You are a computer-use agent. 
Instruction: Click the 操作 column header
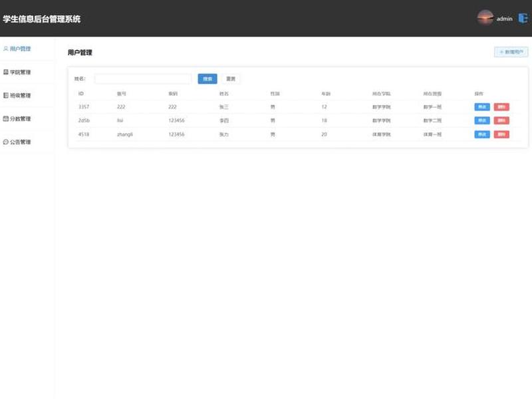pos(479,94)
